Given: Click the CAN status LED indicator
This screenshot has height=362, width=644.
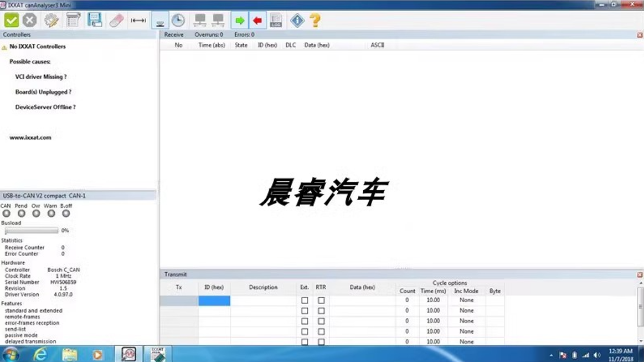Looking at the screenshot, I should [6, 213].
